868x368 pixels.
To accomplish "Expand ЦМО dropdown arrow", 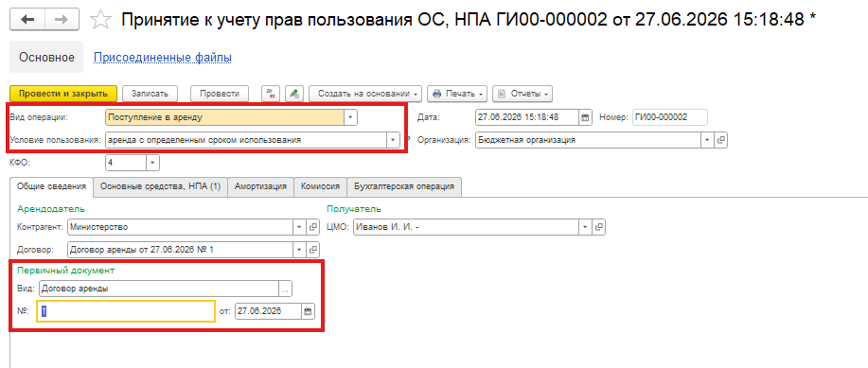I will (x=586, y=227).
